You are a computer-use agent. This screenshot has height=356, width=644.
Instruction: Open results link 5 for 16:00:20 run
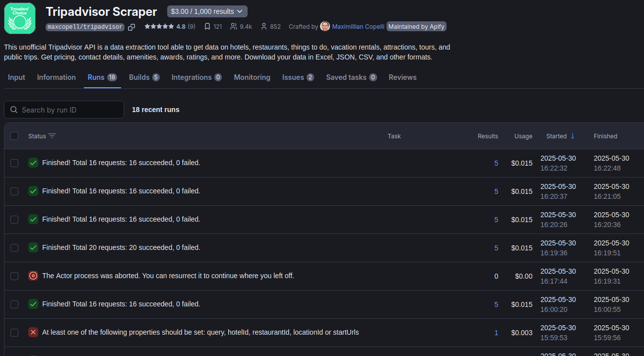(496, 304)
